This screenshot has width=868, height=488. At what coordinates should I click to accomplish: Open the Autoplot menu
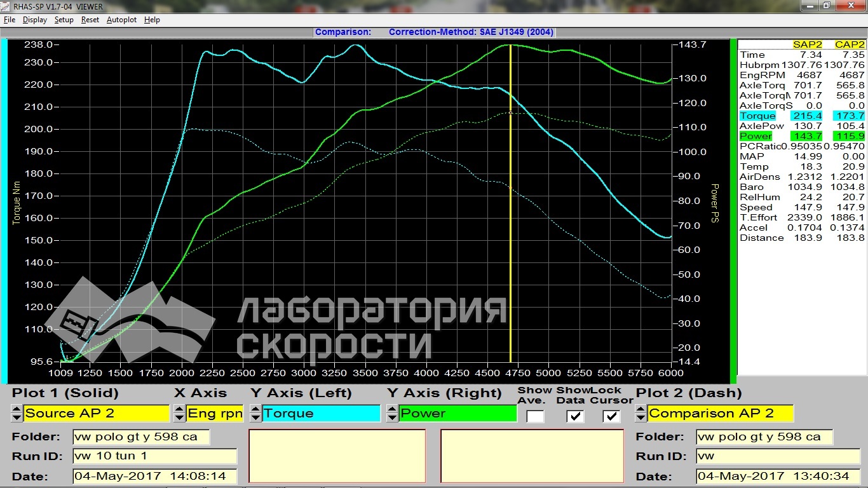pos(121,20)
